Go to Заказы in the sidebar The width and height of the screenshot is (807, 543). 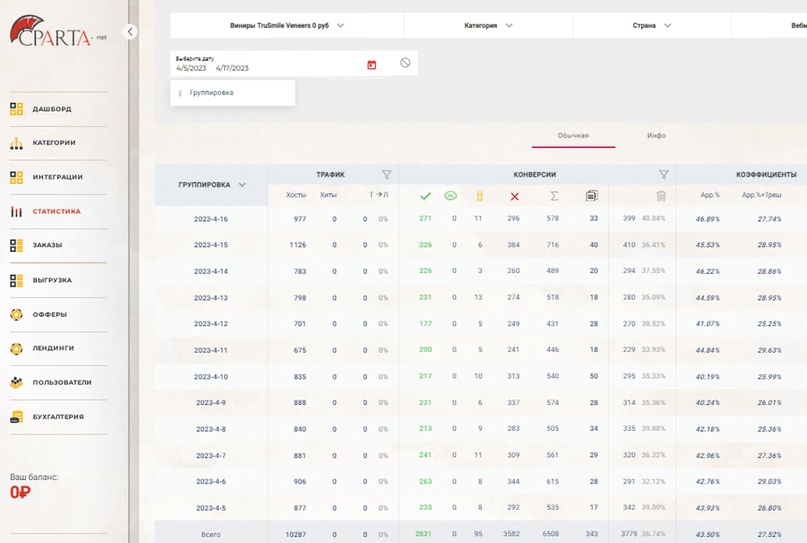pyautogui.click(x=47, y=245)
